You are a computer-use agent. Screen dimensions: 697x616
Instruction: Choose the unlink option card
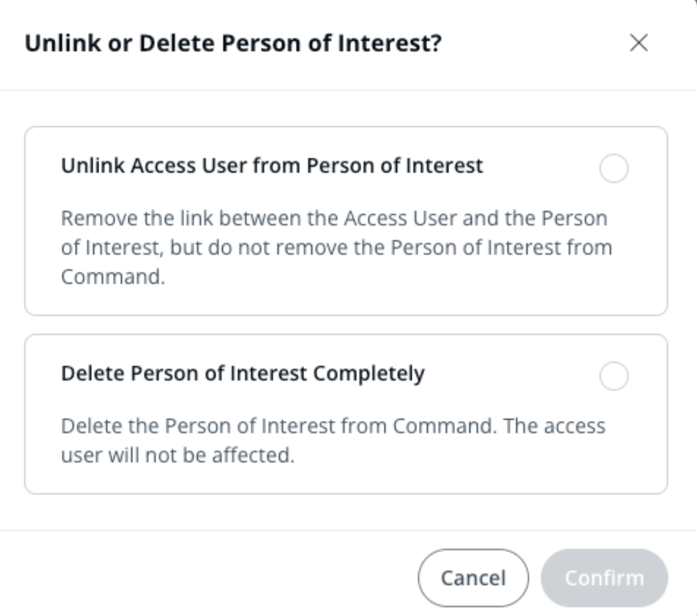(346, 221)
